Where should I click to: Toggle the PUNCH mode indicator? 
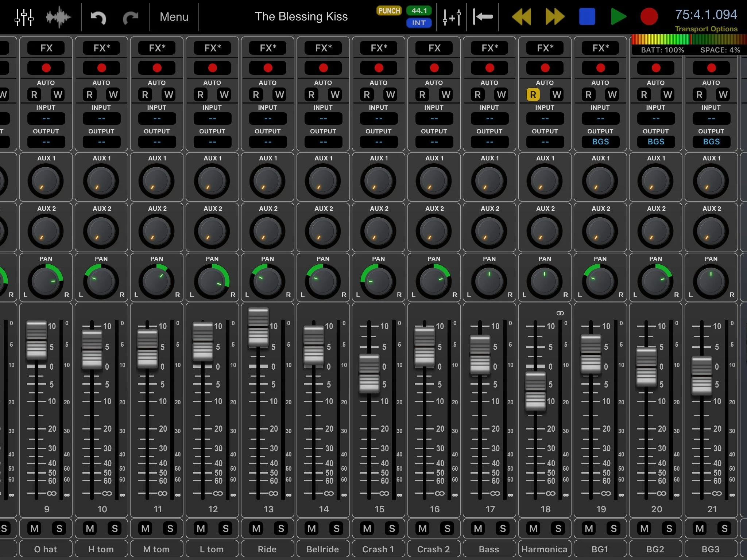coord(389,11)
